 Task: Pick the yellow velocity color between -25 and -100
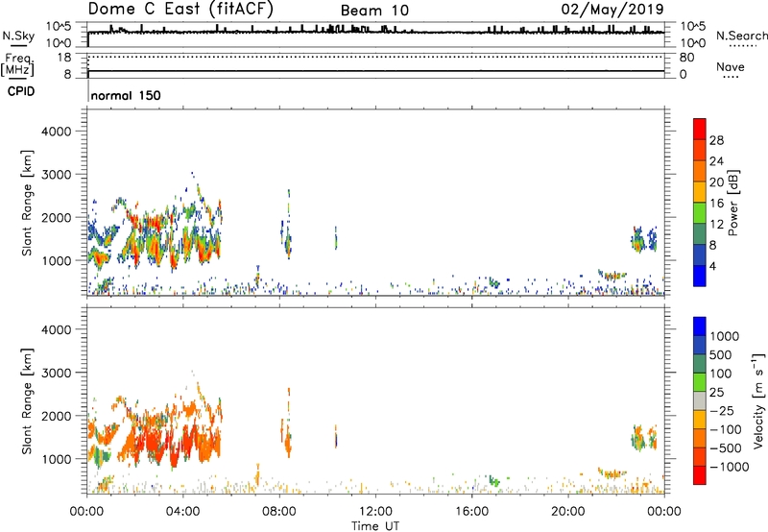click(x=700, y=420)
